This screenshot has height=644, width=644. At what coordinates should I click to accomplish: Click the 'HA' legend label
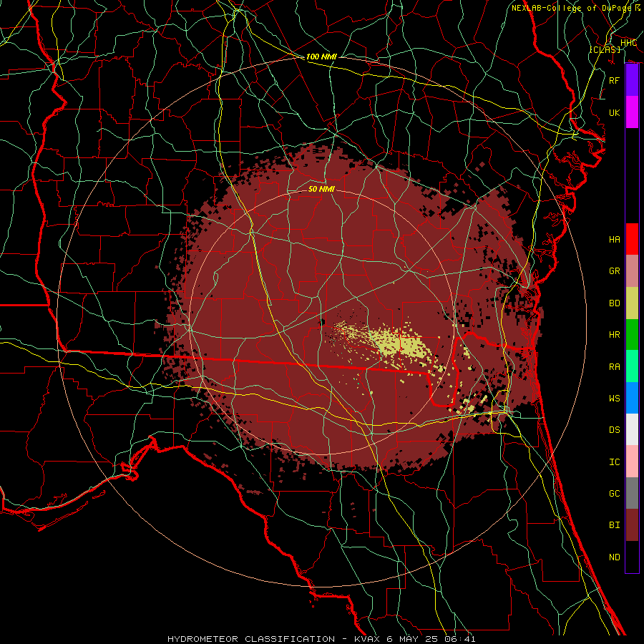614,239
